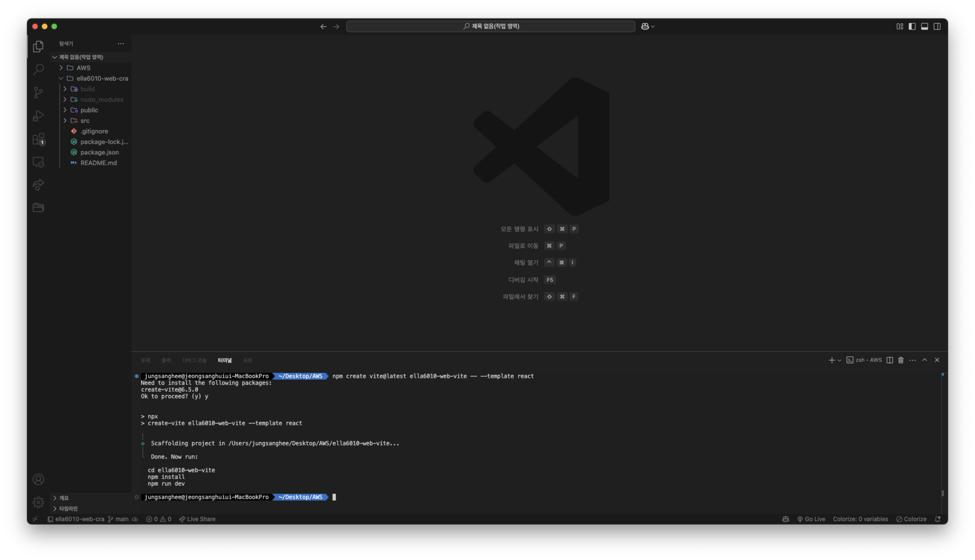This screenshot has width=975, height=560.
Task: Open the project manager folder icon
Action: pos(38,208)
